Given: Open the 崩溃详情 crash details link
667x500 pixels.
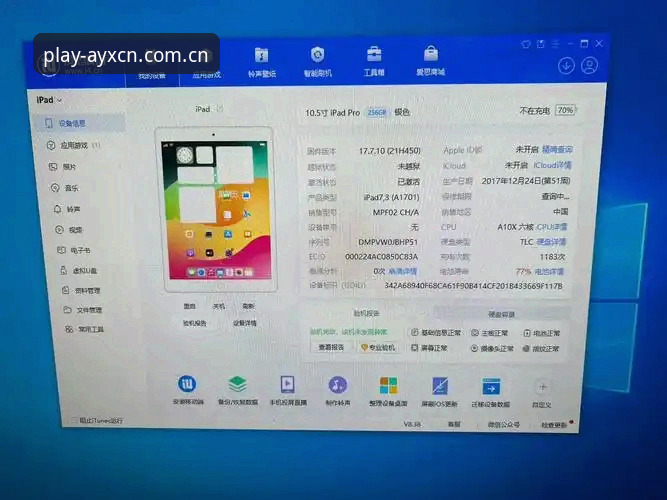Looking at the screenshot, I should click(x=402, y=271).
